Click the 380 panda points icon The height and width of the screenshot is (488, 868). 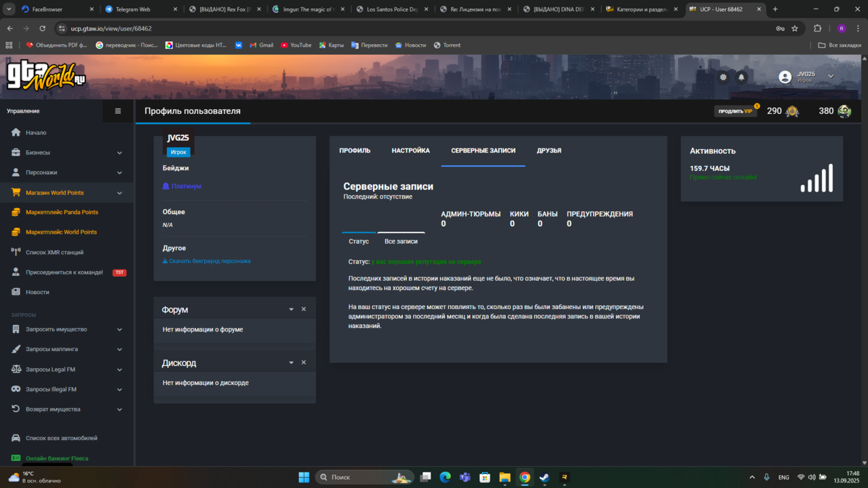coord(844,111)
